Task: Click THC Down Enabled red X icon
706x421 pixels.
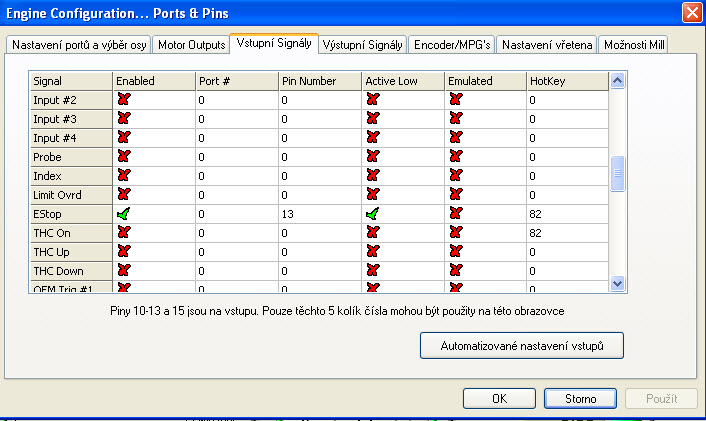Action: tap(123, 271)
